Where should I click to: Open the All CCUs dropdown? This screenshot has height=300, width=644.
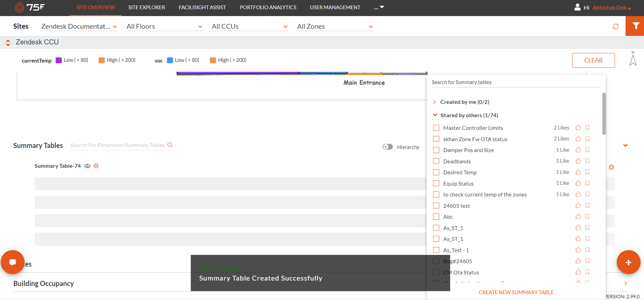[250, 26]
